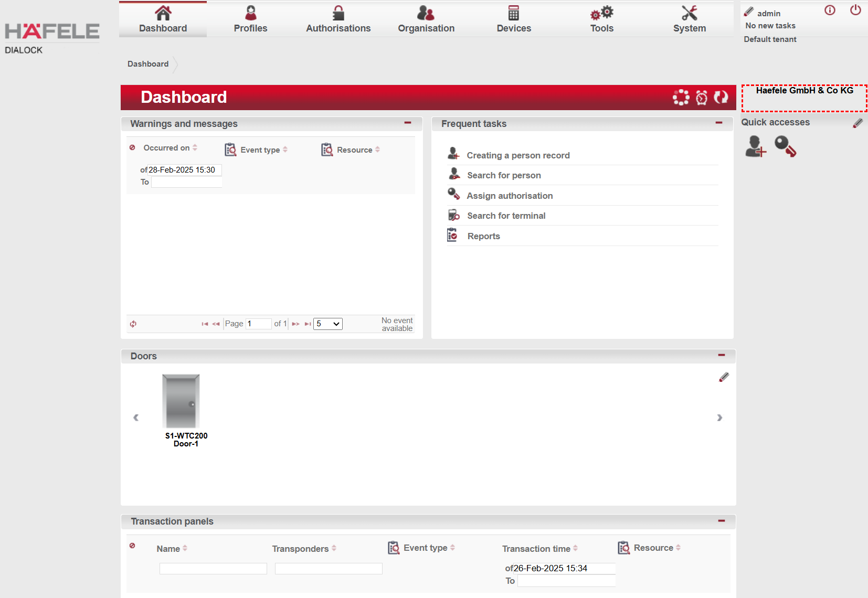Image resolution: width=868 pixels, height=598 pixels.
Task: Switch to the Authorisations tab
Action: click(338, 19)
